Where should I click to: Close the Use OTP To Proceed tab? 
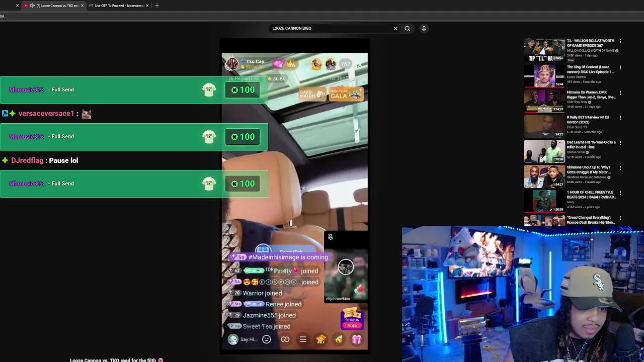147,6
